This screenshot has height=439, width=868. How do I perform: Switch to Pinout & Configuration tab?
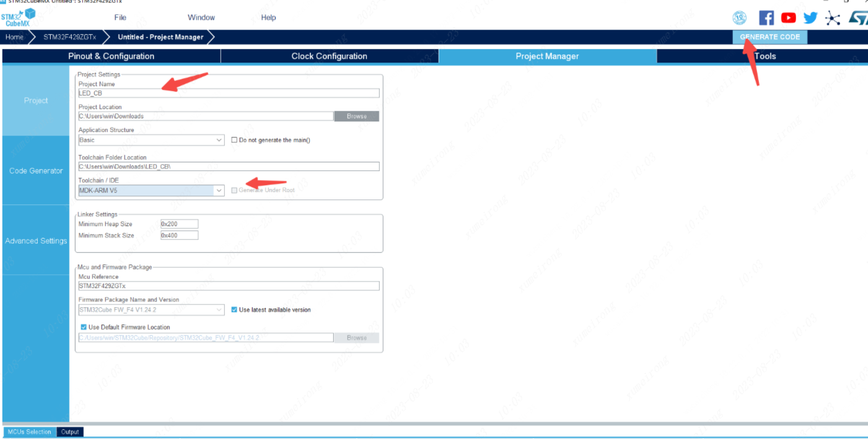tap(112, 56)
